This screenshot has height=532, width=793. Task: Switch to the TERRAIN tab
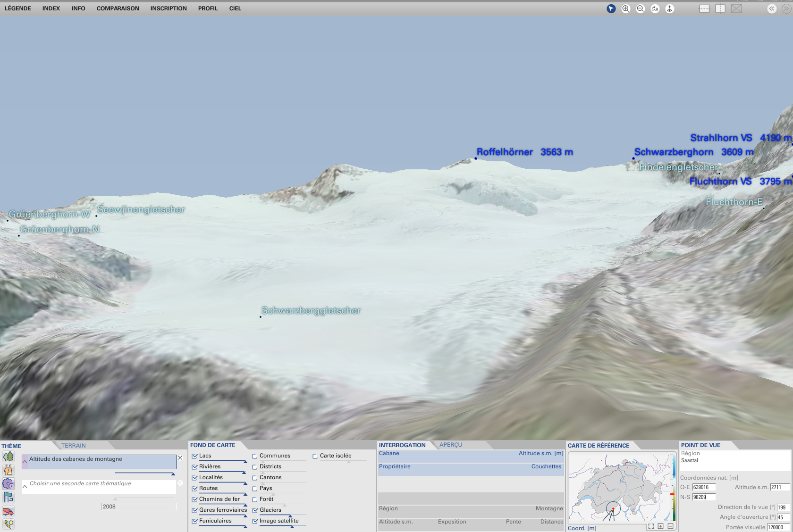[x=74, y=446]
